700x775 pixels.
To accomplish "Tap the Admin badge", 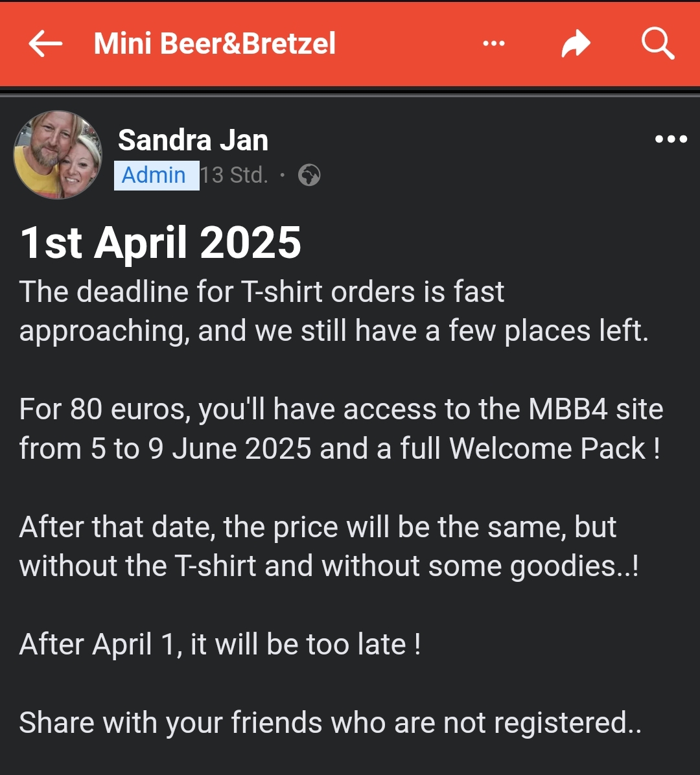I will (x=154, y=175).
